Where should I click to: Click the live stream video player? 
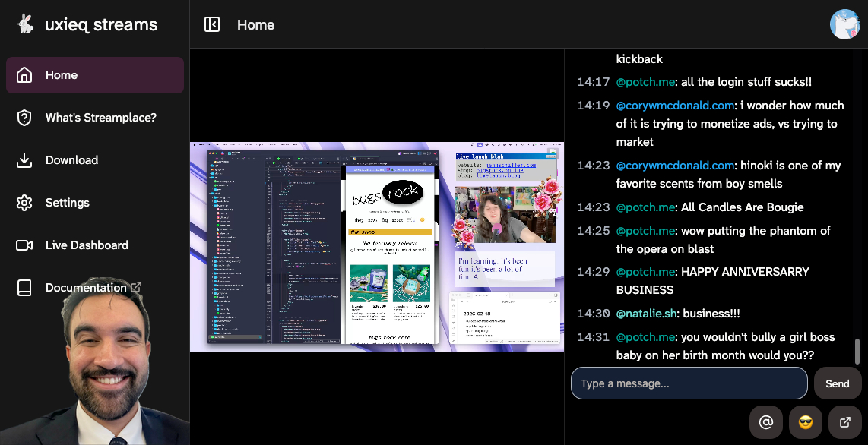[377, 246]
